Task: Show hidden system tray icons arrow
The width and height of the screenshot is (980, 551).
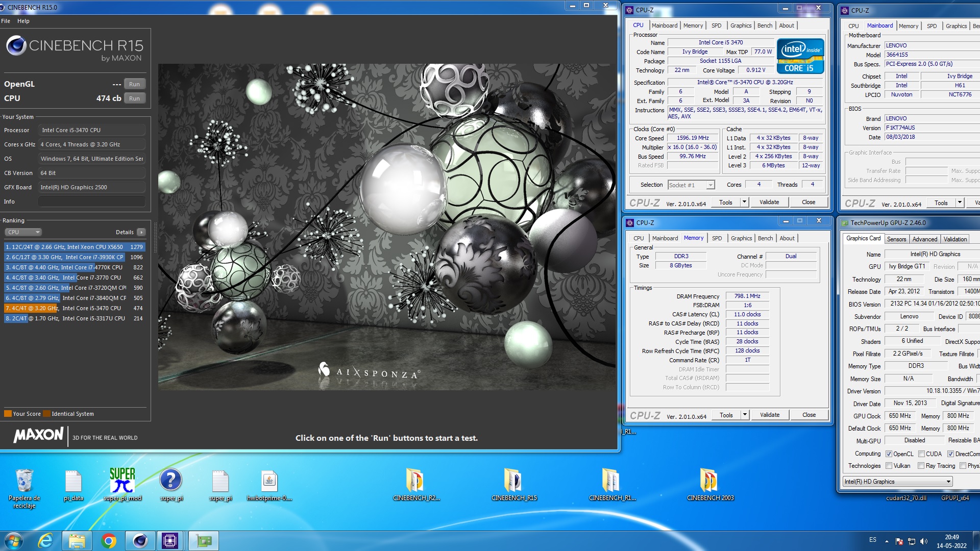Action: tap(887, 541)
